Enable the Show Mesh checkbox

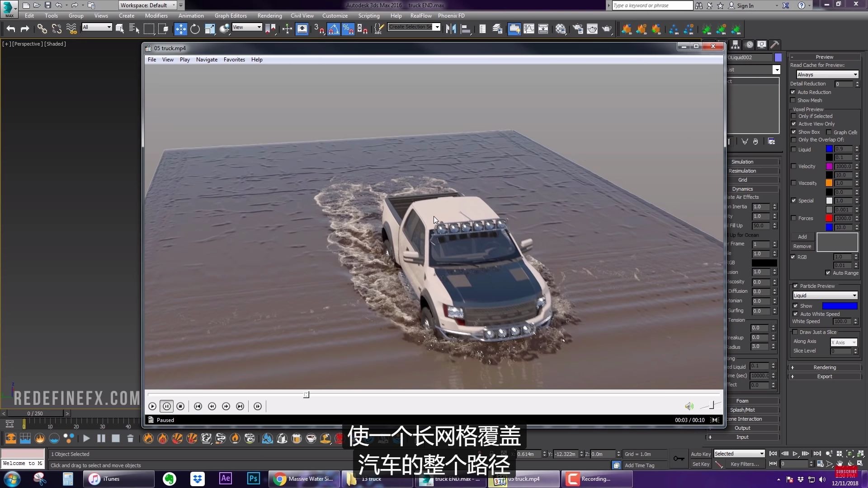[794, 100]
